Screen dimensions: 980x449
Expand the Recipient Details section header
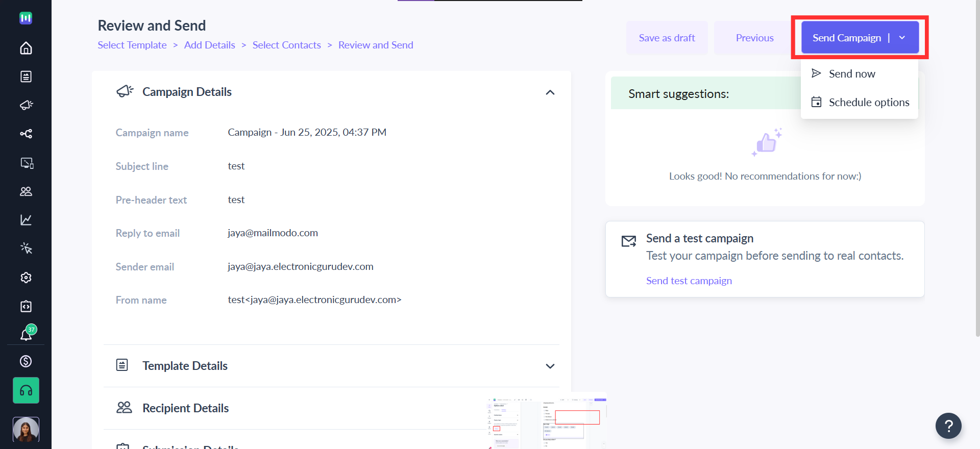pos(331,408)
